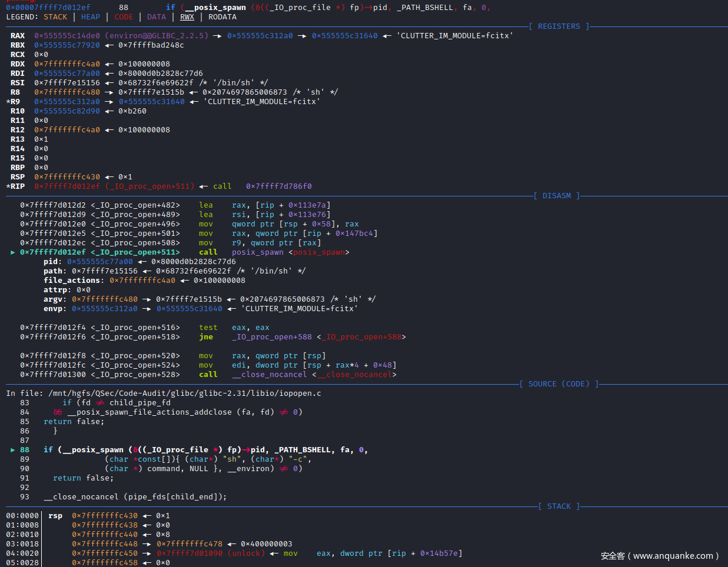Click the RSP register name in REGISTERS
728x567 pixels.
pyautogui.click(x=18, y=177)
